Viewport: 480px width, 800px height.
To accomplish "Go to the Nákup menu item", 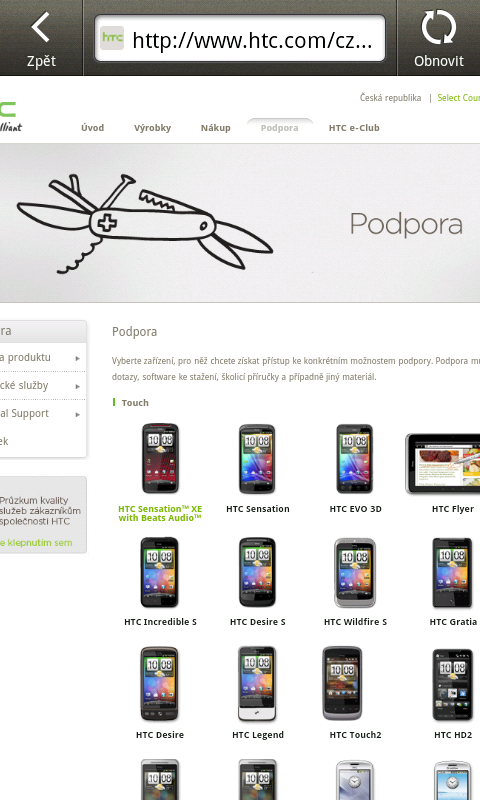I will point(216,128).
